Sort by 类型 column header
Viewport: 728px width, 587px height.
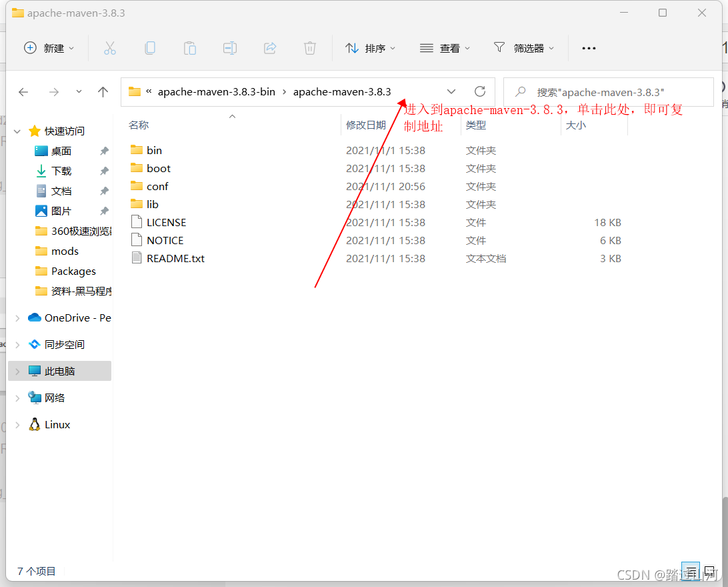click(x=476, y=125)
